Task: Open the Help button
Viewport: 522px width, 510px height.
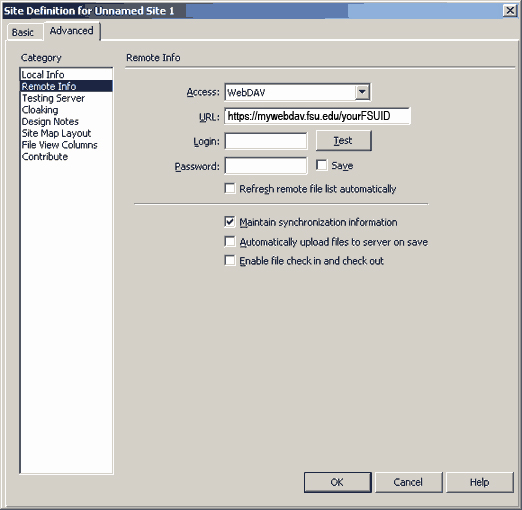Action: (x=480, y=482)
